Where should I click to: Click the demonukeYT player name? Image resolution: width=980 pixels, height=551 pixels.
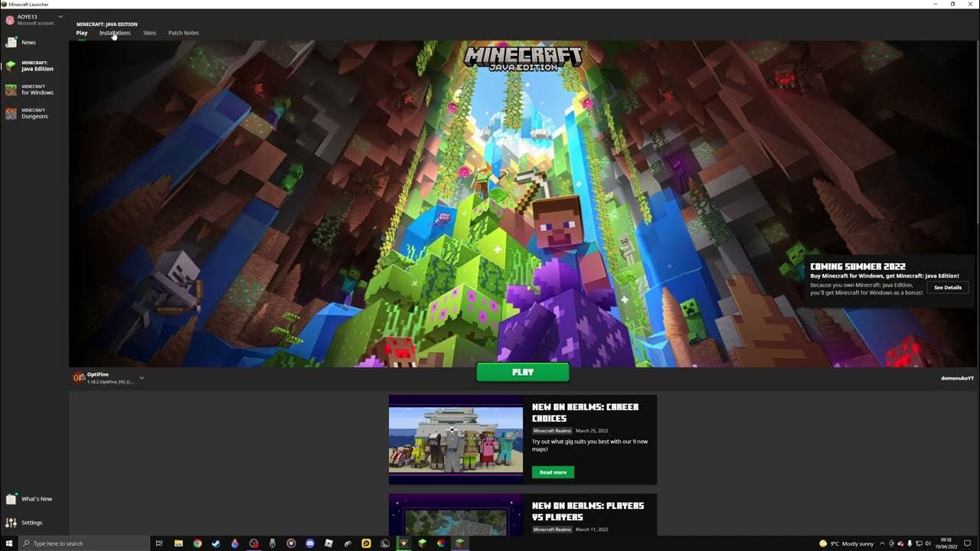pyautogui.click(x=957, y=378)
